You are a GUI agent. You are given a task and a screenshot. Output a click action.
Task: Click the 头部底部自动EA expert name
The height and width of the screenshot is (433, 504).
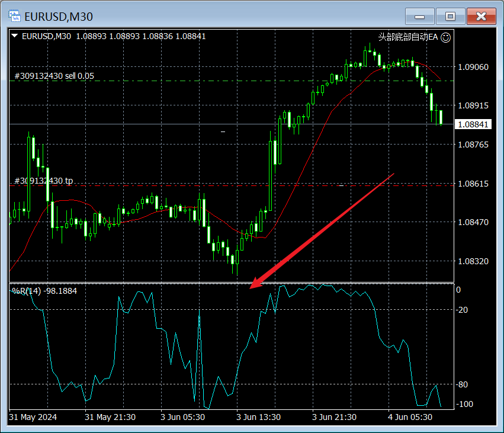(x=409, y=37)
